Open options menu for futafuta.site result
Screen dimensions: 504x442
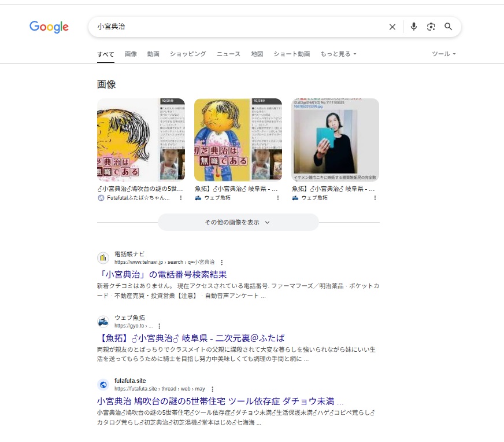click(x=212, y=389)
